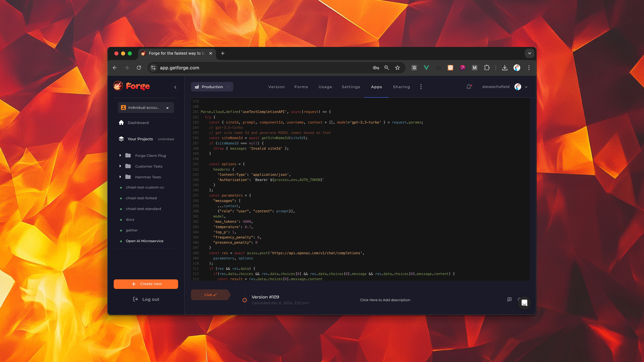Viewport: 644px width, 362px height.
Task: Select the Apps tab
Action: (x=377, y=87)
